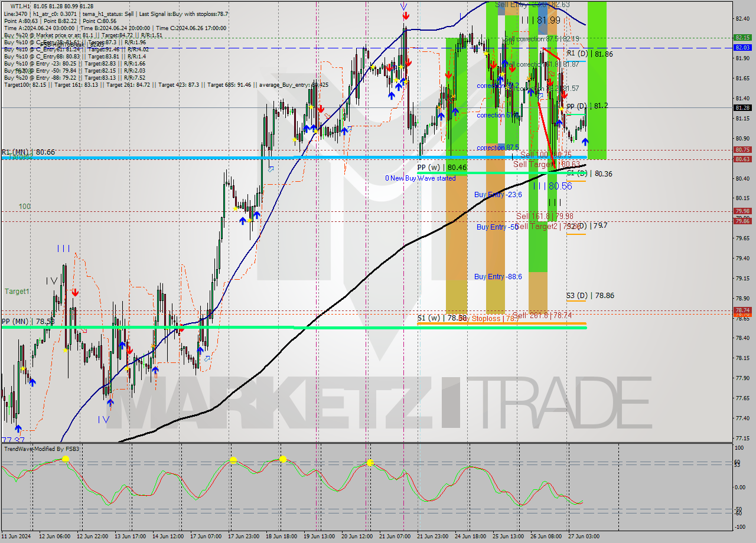Click the S1 (w) | 78.58 weekly support label
This screenshot has width=756, height=543.
click(x=442, y=318)
